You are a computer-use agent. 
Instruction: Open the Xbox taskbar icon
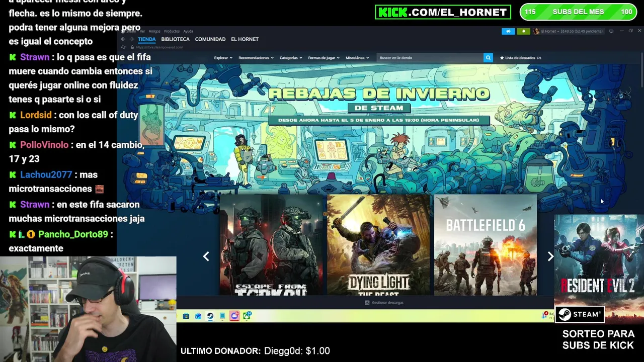[247, 316]
